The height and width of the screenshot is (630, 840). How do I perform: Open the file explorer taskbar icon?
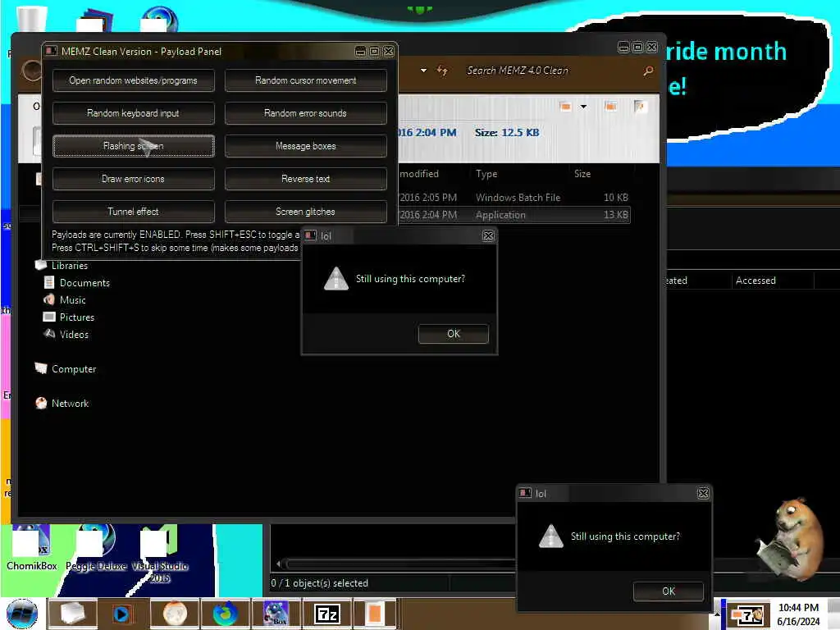[x=73, y=614]
